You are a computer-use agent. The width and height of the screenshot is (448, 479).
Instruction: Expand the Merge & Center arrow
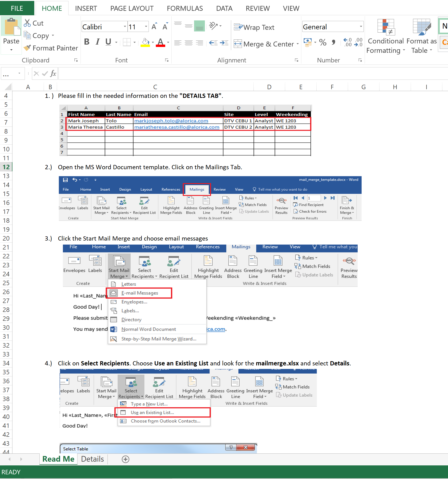[298, 44]
